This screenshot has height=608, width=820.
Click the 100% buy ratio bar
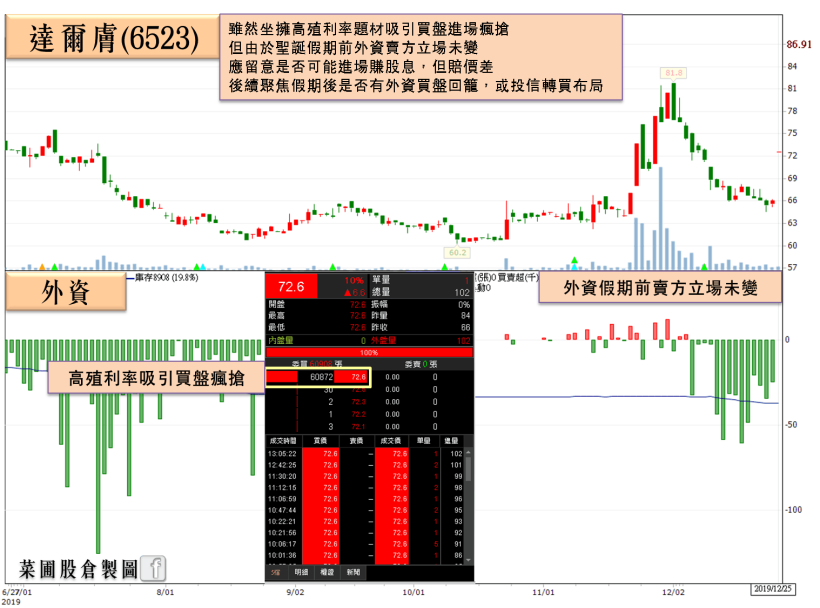[369, 352]
